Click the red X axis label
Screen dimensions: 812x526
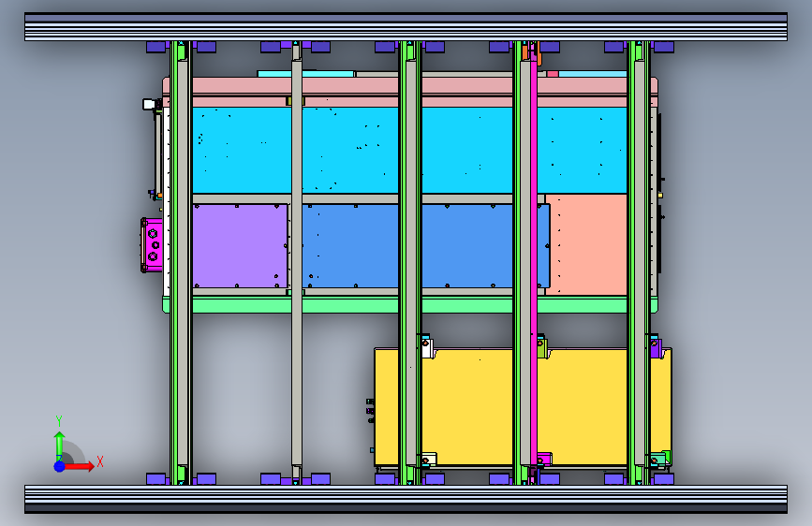pyautogui.click(x=100, y=461)
